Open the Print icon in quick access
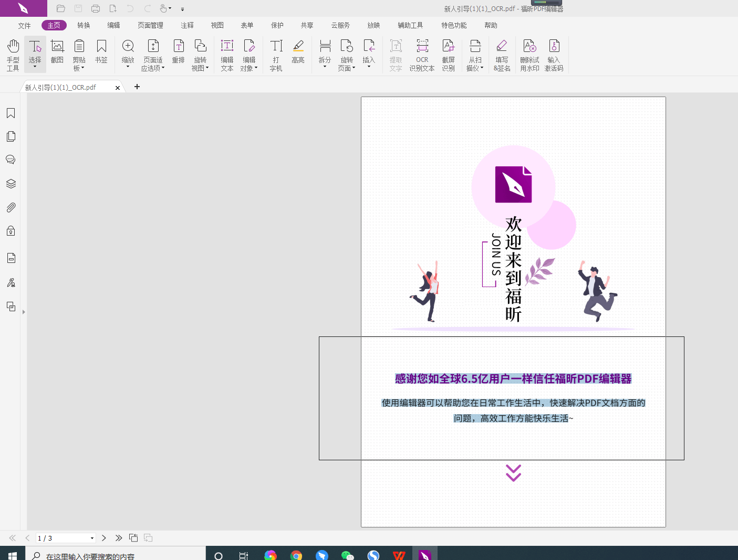 [x=96, y=8]
